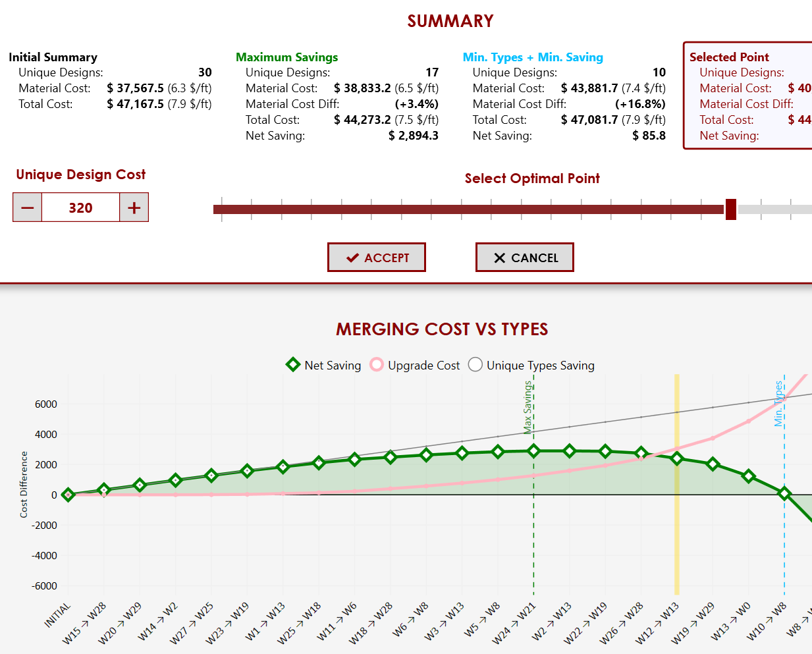812x654 pixels.
Task: Select net saving point at W2 → W13
Action: pos(570,450)
